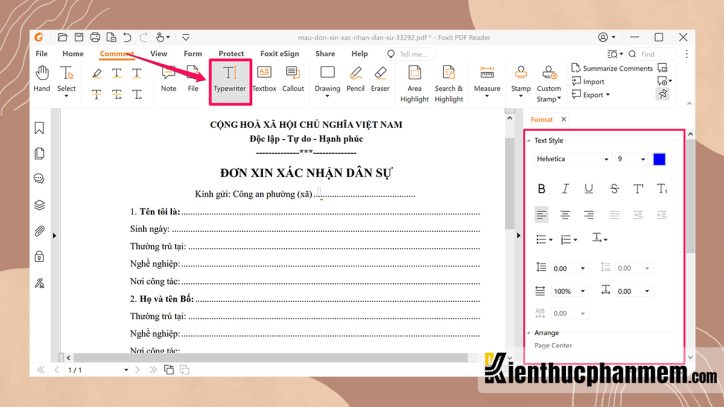
Task: Open Custom Stamp options
Action: [x=549, y=84]
